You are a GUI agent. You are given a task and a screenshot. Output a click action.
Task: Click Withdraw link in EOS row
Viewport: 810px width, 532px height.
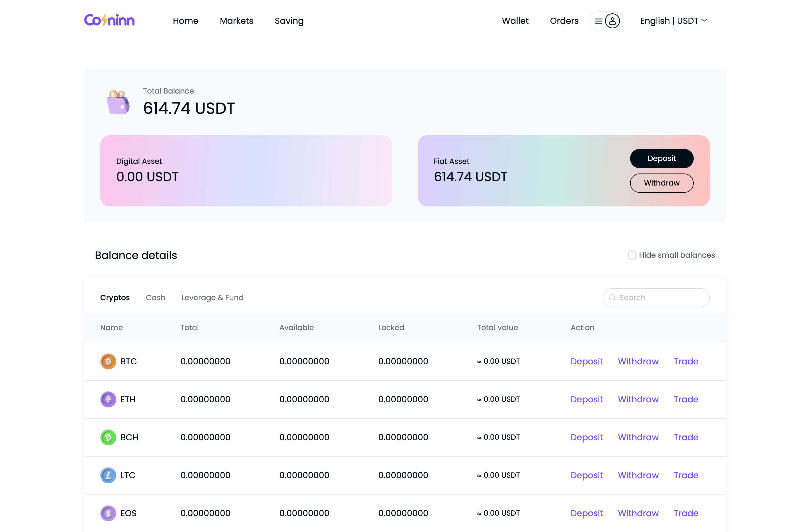coord(638,513)
